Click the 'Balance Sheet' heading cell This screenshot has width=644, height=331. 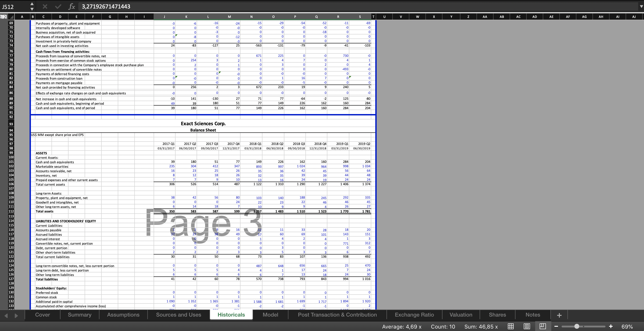[x=203, y=130]
